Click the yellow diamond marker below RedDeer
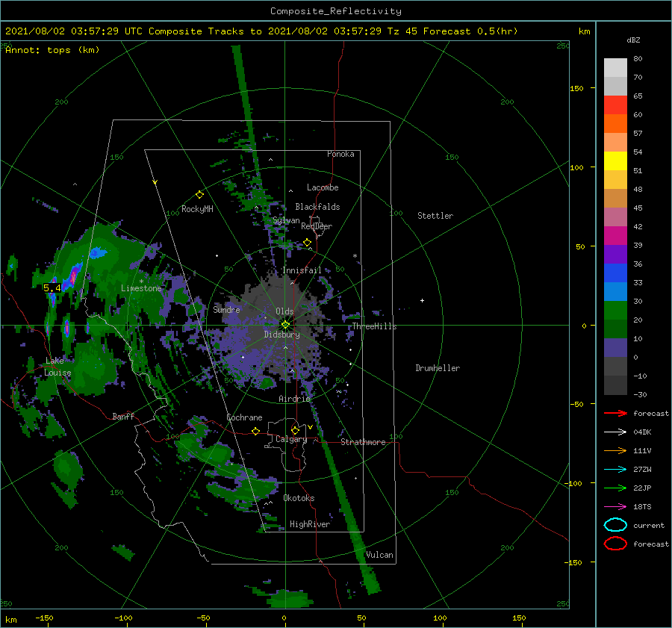This screenshot has height=628, width=672. pyautogui.click(x=307, y=243)
